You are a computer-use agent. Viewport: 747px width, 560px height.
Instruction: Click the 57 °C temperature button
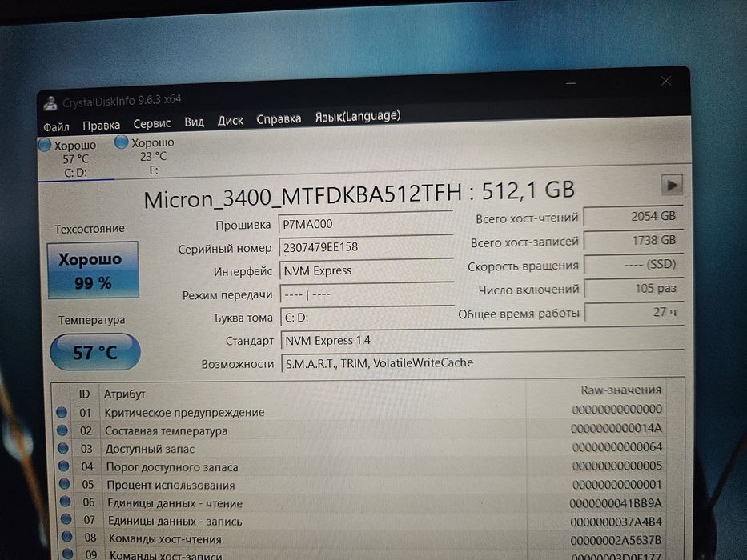coord(95,352)
